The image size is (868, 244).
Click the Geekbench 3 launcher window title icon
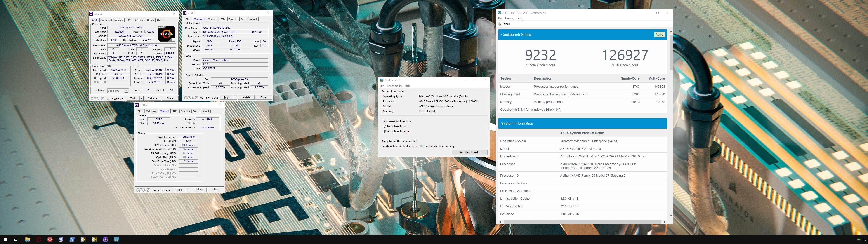tap(382, 80)
